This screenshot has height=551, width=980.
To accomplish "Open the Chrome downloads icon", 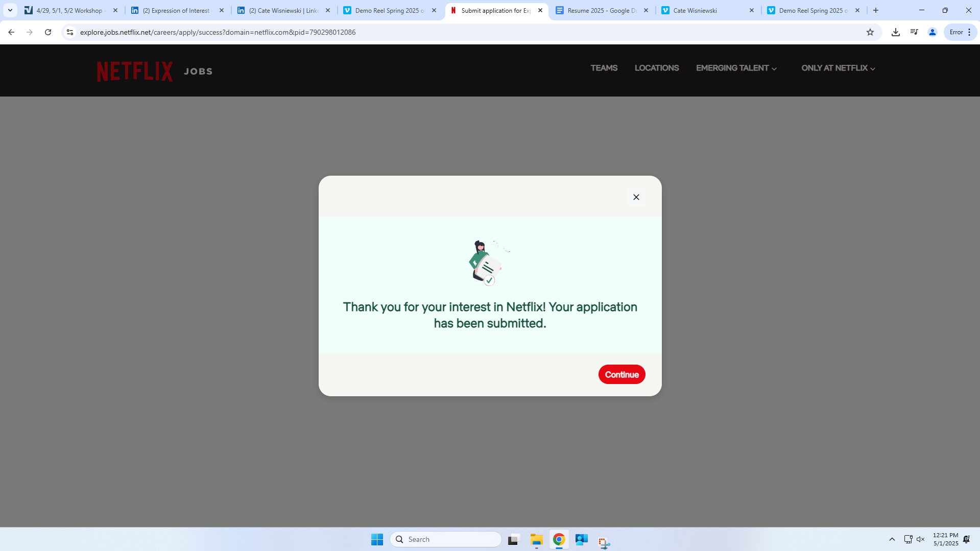I will click(895, 32).
